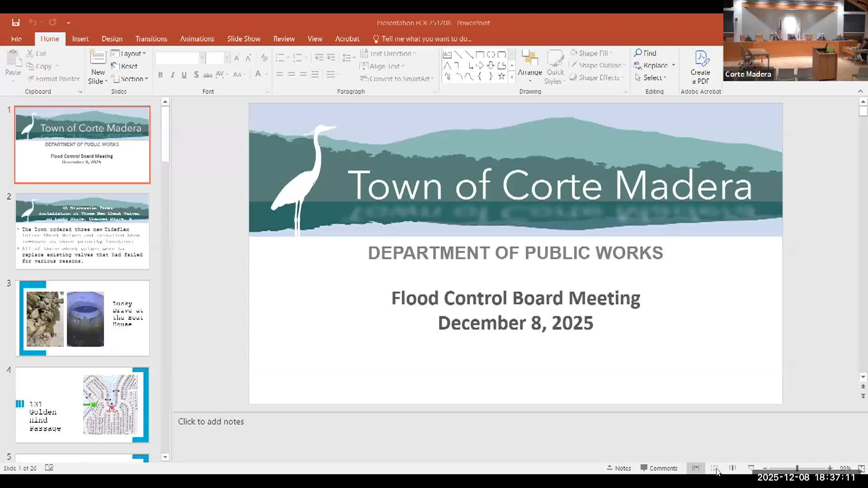The width and height of the screenshot is (868, 488).
Task: Switch to Slide Sorter view
Action: (x=714, y=468)
